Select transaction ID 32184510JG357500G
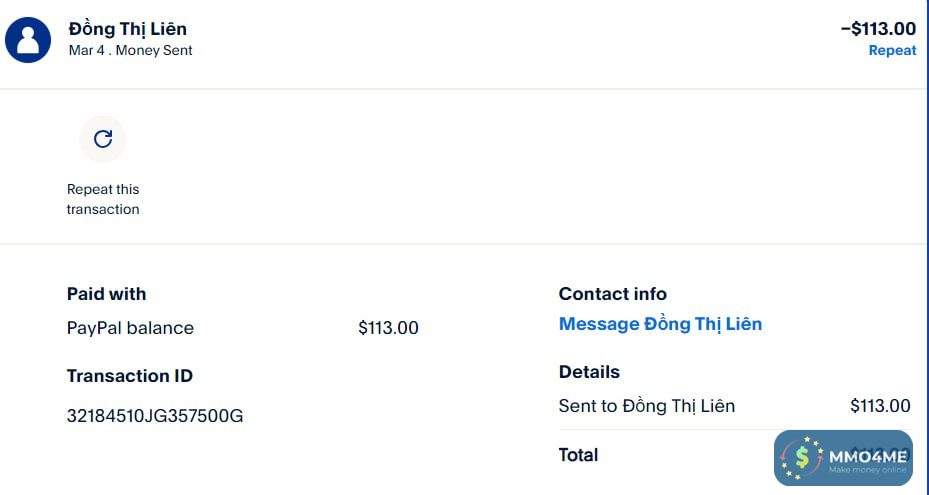Screen dimensions: 929x495 [x=155, y=416]
